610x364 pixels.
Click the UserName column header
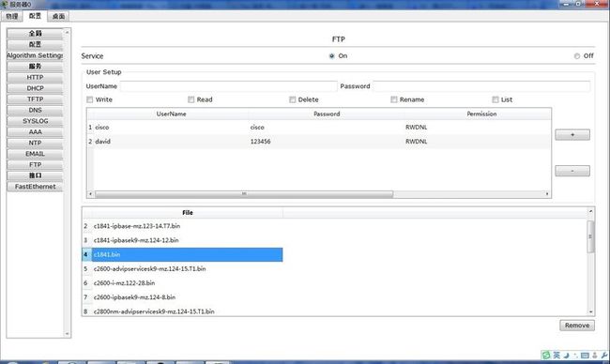tap(171, 114)
